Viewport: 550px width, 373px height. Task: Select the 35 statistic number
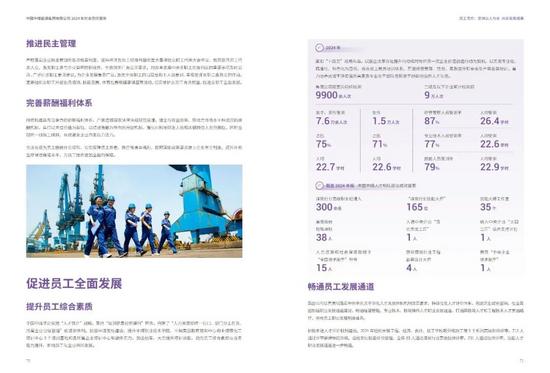point(486,207)
